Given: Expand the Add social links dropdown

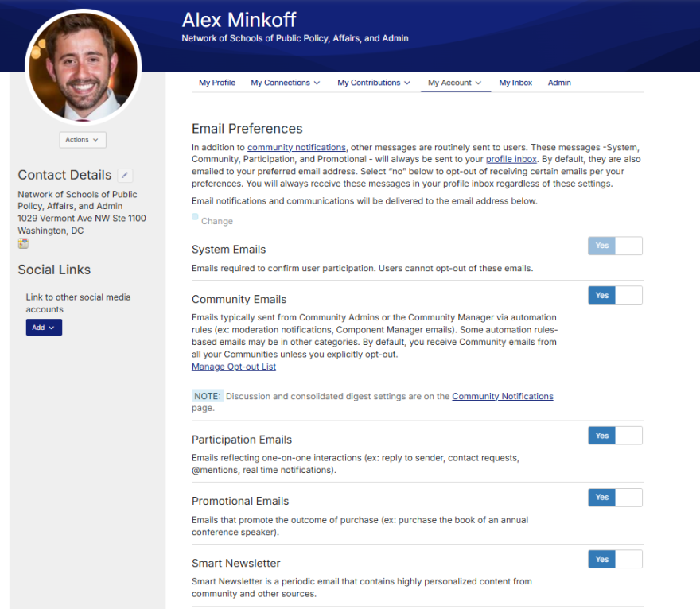Looking at the screenshot, I should 44,328.
